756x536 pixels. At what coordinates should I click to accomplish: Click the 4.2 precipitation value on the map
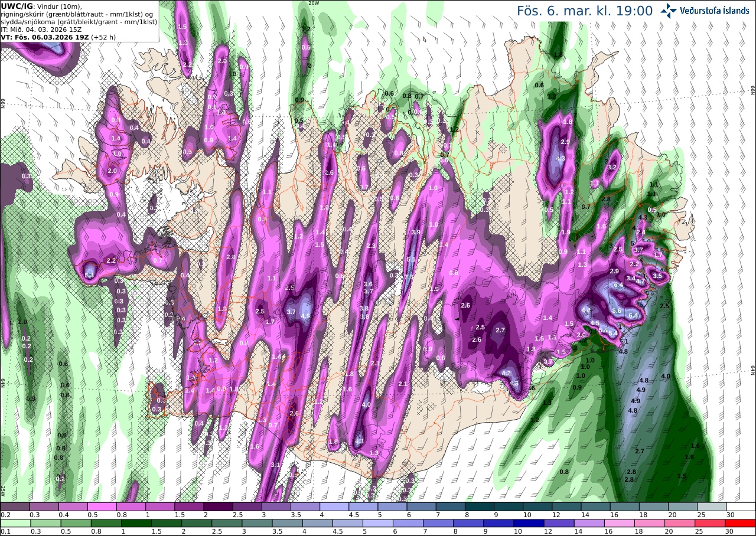click(506, 373)
